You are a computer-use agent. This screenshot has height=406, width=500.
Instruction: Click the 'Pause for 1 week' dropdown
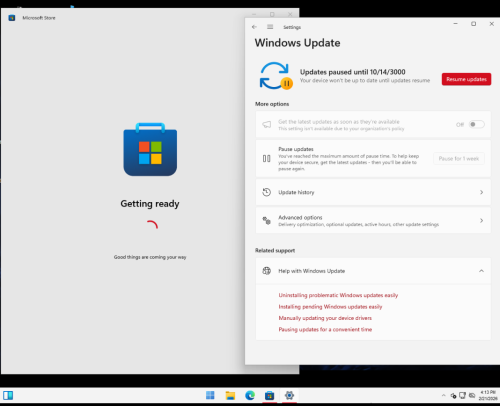[459, 159]
